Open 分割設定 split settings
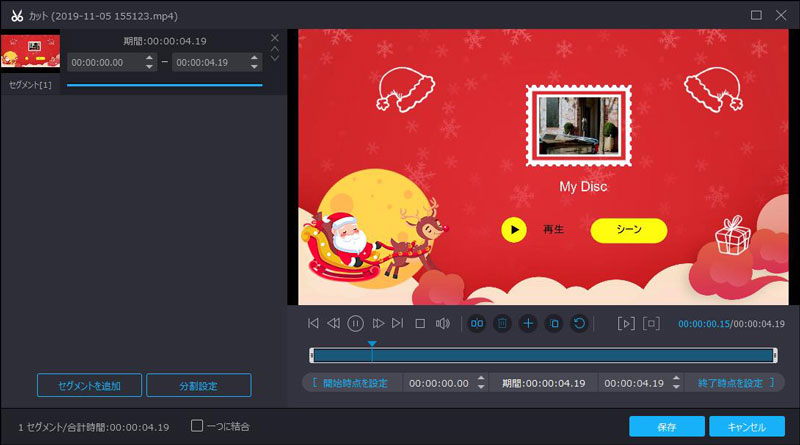The width and height of the screenshot is (800, 445). tap(198, 385)
